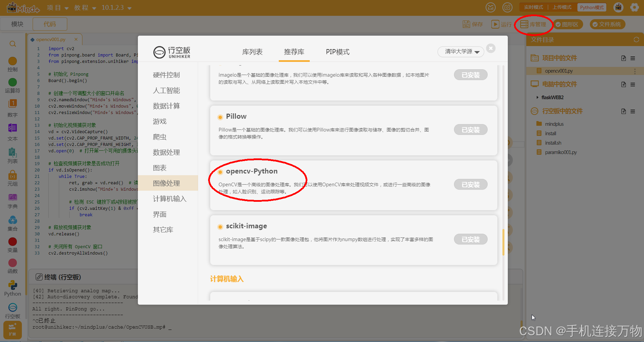Click 已安装 button for opencv-Python
Viewport: 644px width, 342px height.
coord(470,184)
